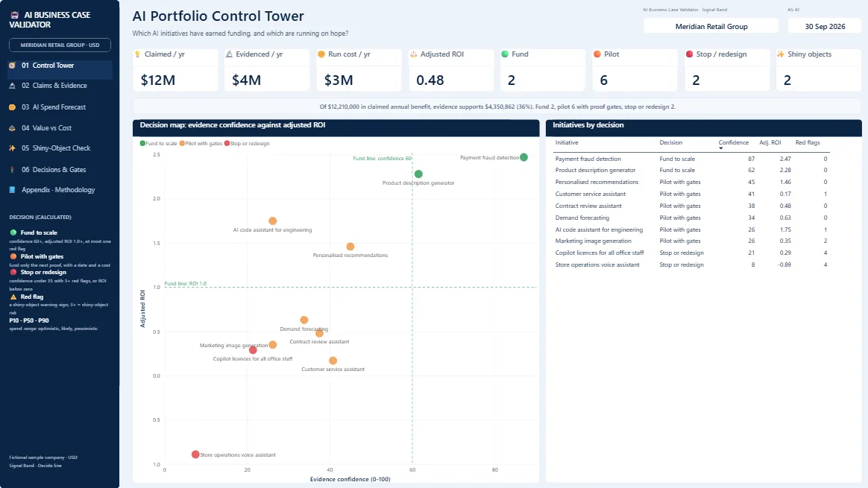Sort table by Red flags column header
868x488 pixels.
click(x=808, y=143)
